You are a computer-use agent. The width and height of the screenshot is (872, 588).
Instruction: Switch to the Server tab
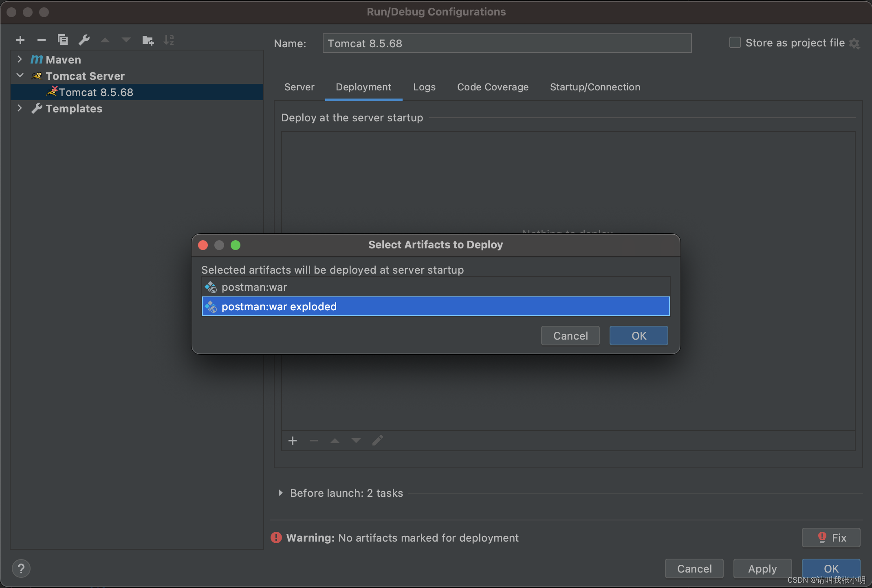point(299,87)
